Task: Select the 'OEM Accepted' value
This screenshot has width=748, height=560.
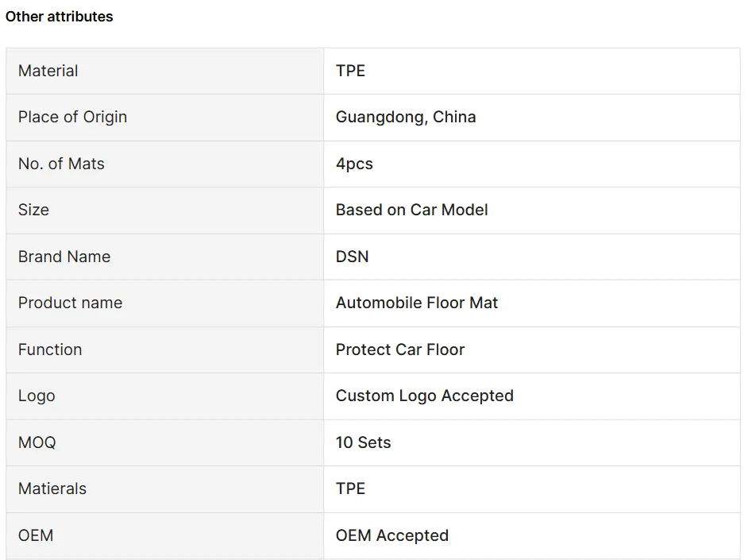Action: [x=391, y=535]
